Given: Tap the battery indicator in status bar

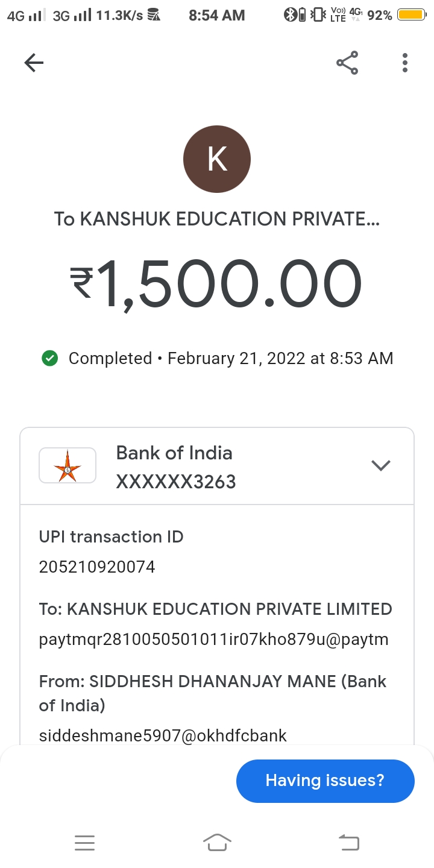Looking at the screenshot, I should [x=411, y=15].
